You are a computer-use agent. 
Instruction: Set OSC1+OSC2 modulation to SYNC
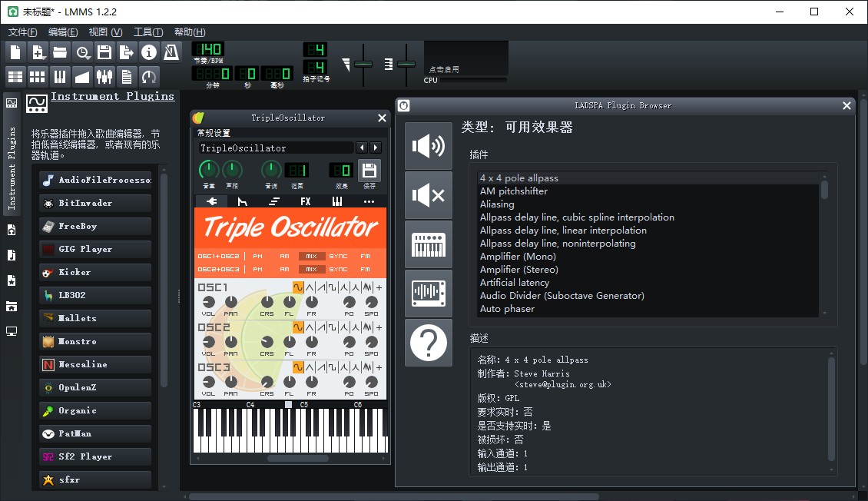pos(338,257)
